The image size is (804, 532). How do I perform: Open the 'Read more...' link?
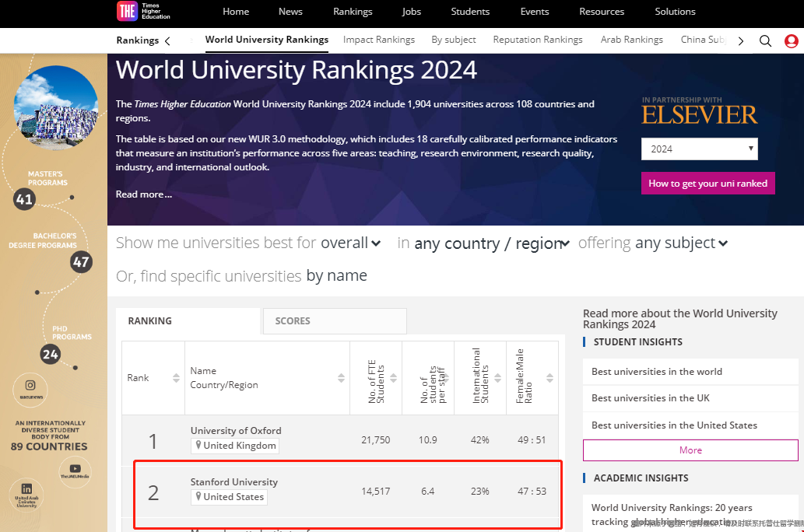point(143,194)
